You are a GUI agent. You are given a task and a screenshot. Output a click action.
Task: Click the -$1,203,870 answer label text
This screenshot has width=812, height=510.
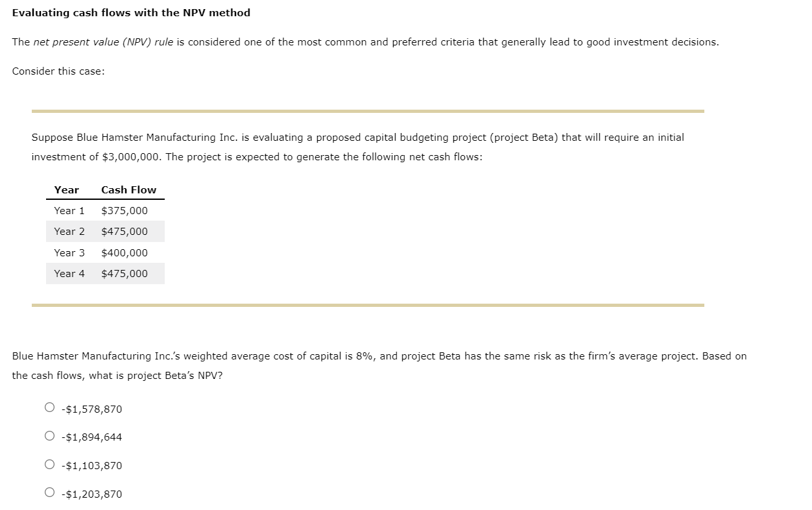(x=91, y=494)
